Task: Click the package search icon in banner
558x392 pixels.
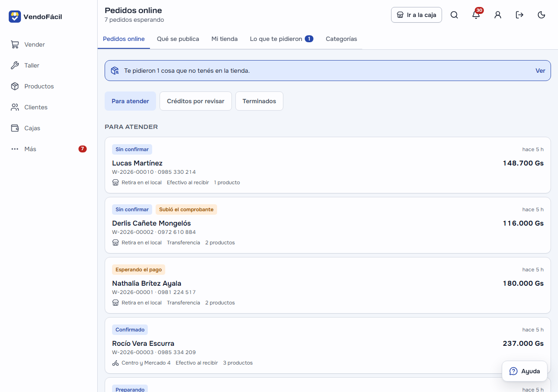Action: (115, 71)
